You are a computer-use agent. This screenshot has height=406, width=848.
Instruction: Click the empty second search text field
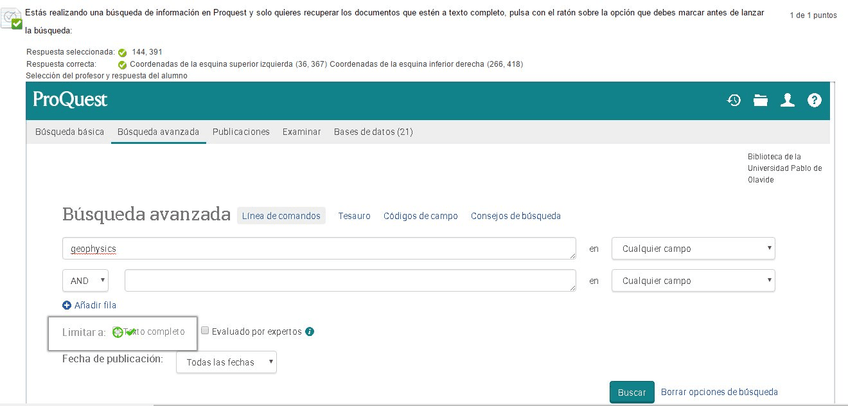click(x=350, y=281)
